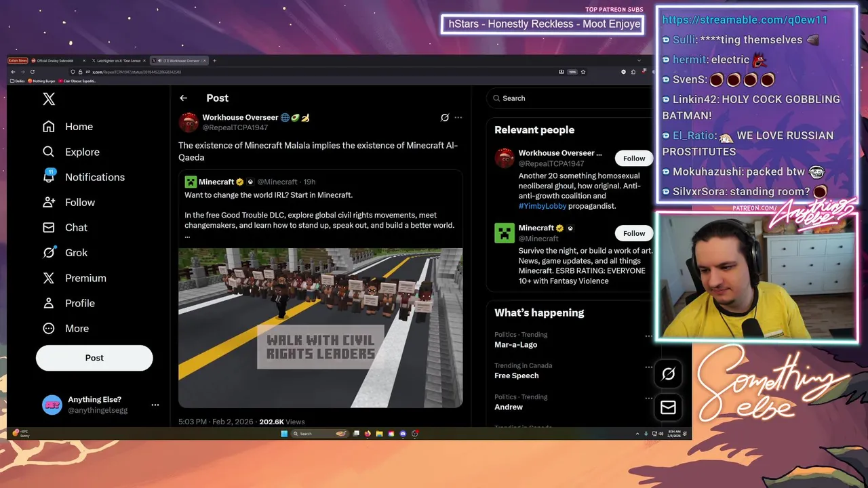Open the Dailies bookmarks folder
Image resolution: width=868 pixels, height=488 pixels.
18,81
